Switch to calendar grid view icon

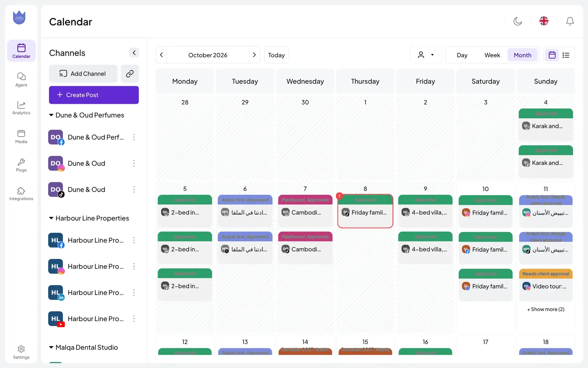(552, 55)
